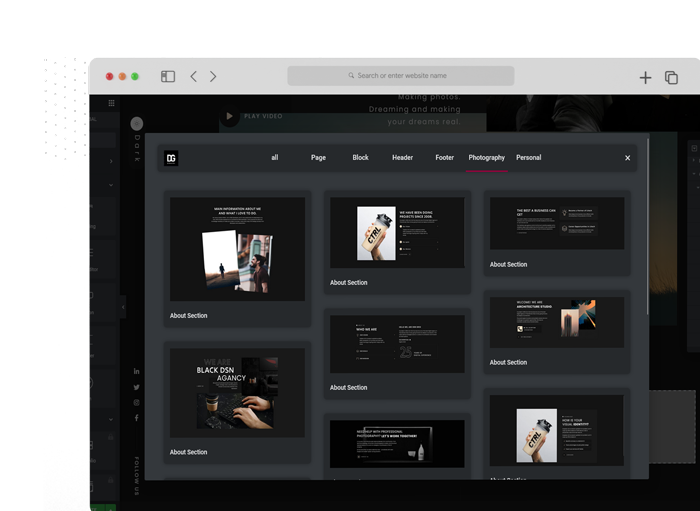Toggle the Dark mode switch
The width and height of the screenshot is (700, 511).
pos(136,124)
